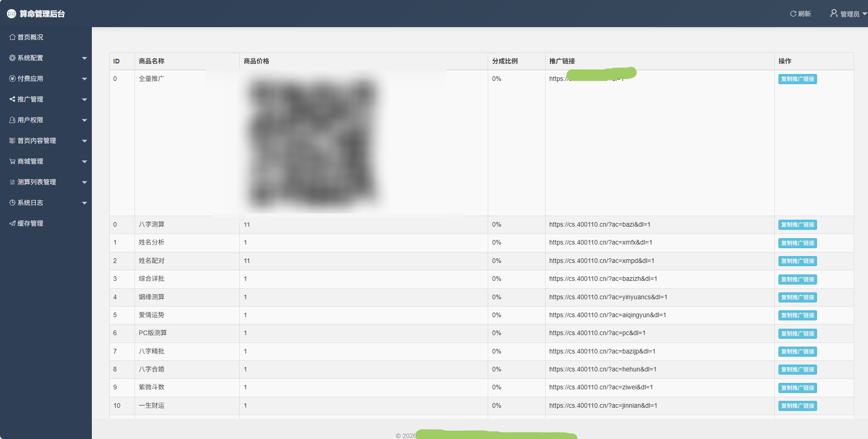Image resolution: width=868 pixels, height=439 pixels.
Task: Click the yen icon for 付费应用
Action: (12, 79)
